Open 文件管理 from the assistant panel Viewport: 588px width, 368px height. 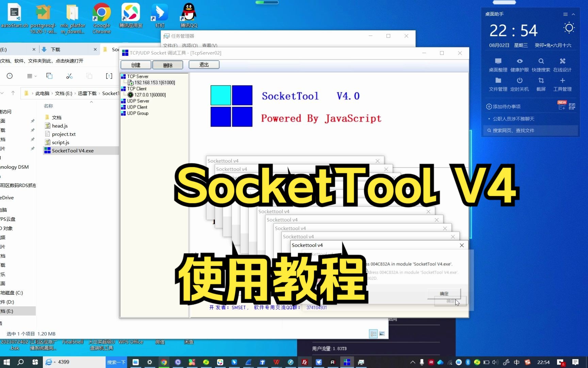click(x=498, y=84)
